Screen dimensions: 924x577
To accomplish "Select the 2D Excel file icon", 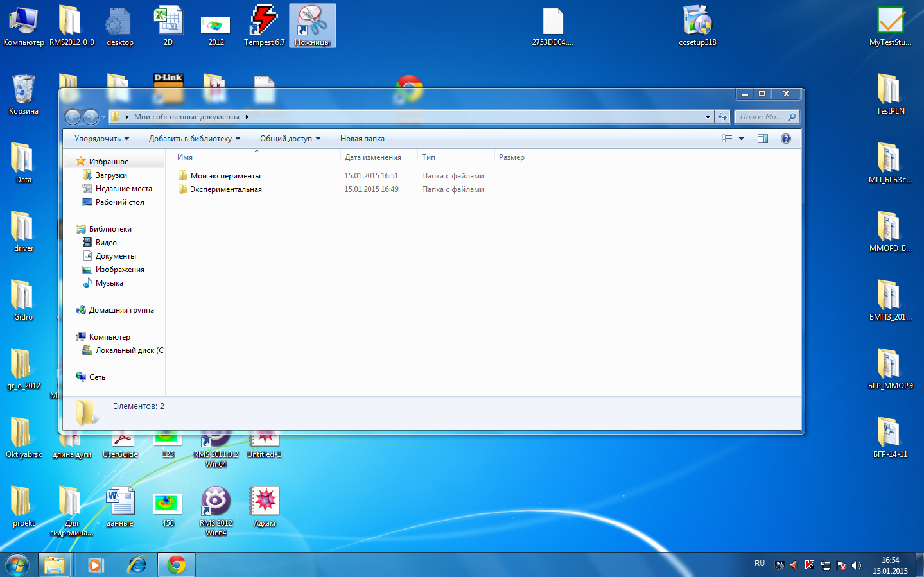I will click(168, 27).
